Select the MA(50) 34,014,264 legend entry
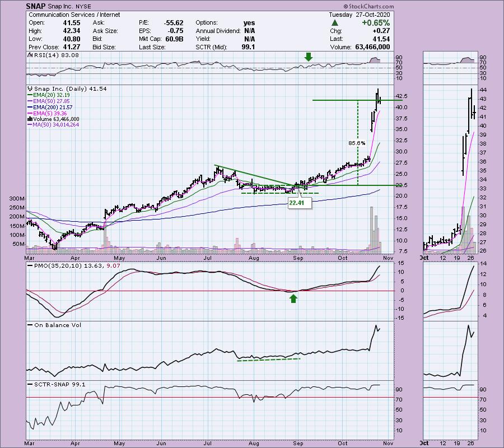Screen dimensions: 504x448 tap(53, 125)
